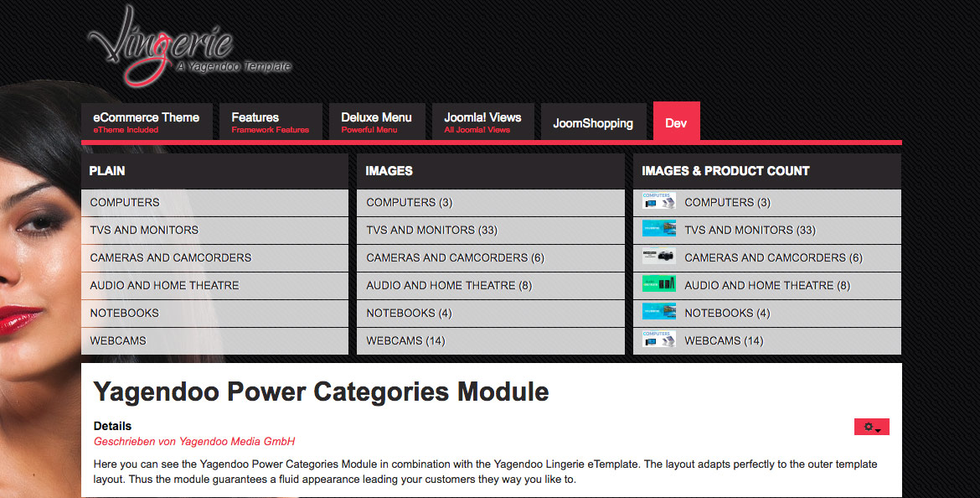Open TVS AND MONITORS in the Plain list
This screenshot has height=498, width=980.
coord(214,231)
